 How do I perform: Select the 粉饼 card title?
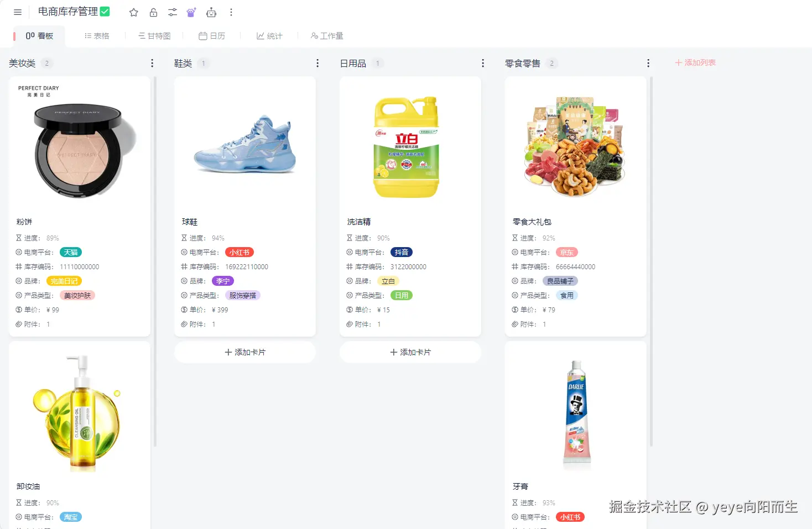point(24,222)
